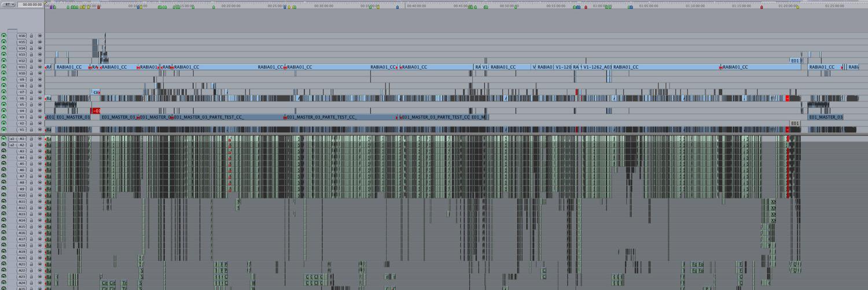Screen dimensions: 868x290
Task: Toggle Auto Select on audio track A3
Action: click(x=40, y=152)
